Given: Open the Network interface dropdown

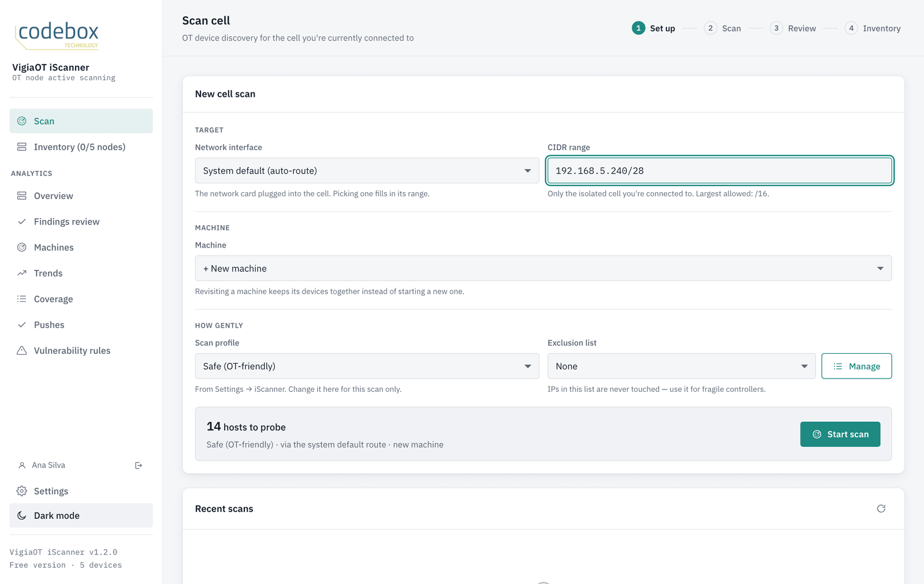Looking at the screenshot, I should click(367, 171).
